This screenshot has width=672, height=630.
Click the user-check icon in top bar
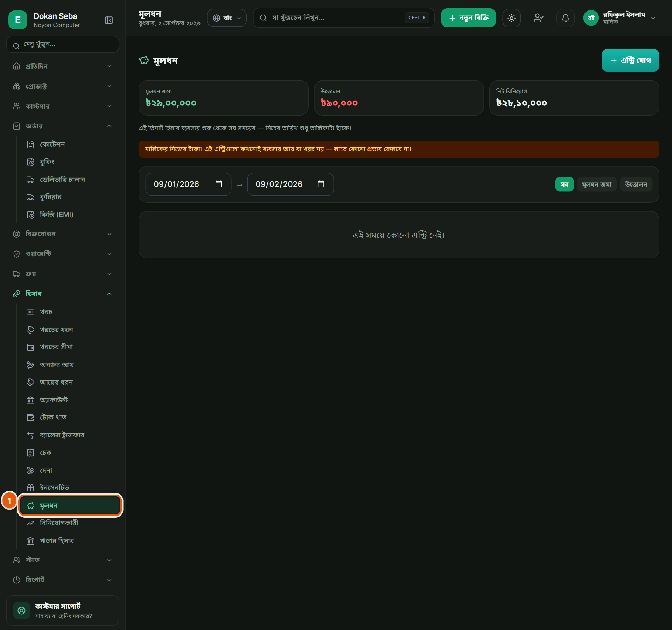[538, 18]
